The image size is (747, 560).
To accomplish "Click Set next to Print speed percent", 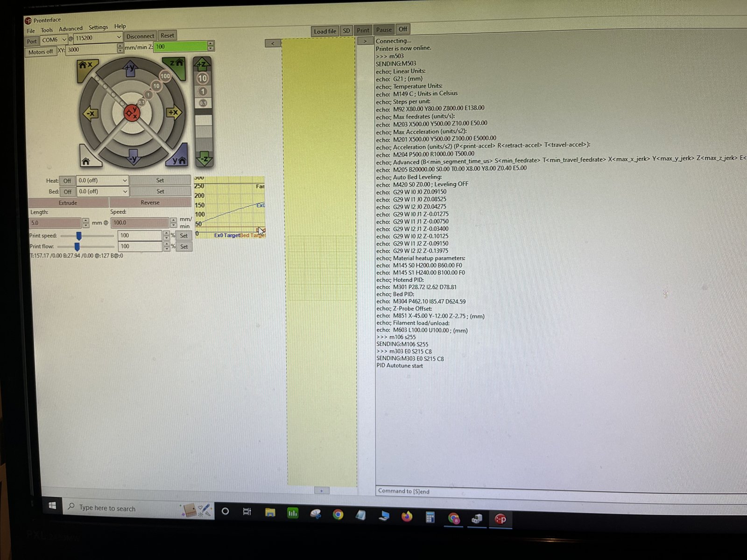I will pyautogui.click(x=184, y=236).
